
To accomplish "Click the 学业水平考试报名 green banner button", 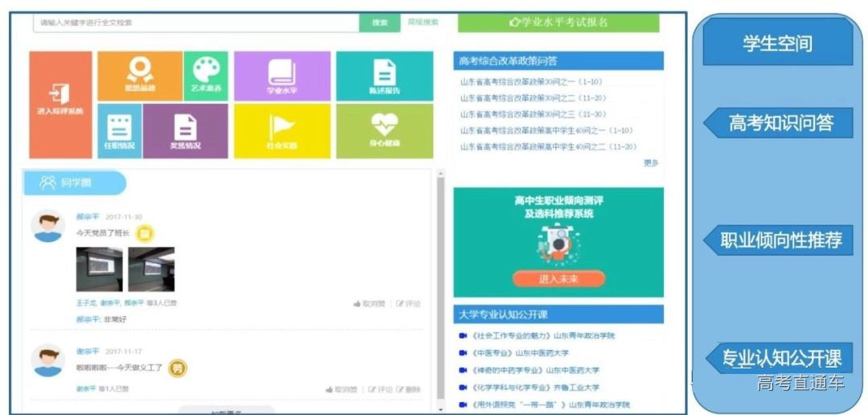I will click(x=558, y=23).
